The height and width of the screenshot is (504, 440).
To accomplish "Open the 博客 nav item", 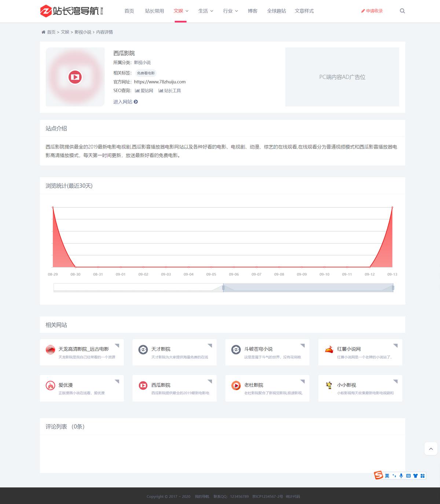I will pyautogui.click(x=253, y=11).
